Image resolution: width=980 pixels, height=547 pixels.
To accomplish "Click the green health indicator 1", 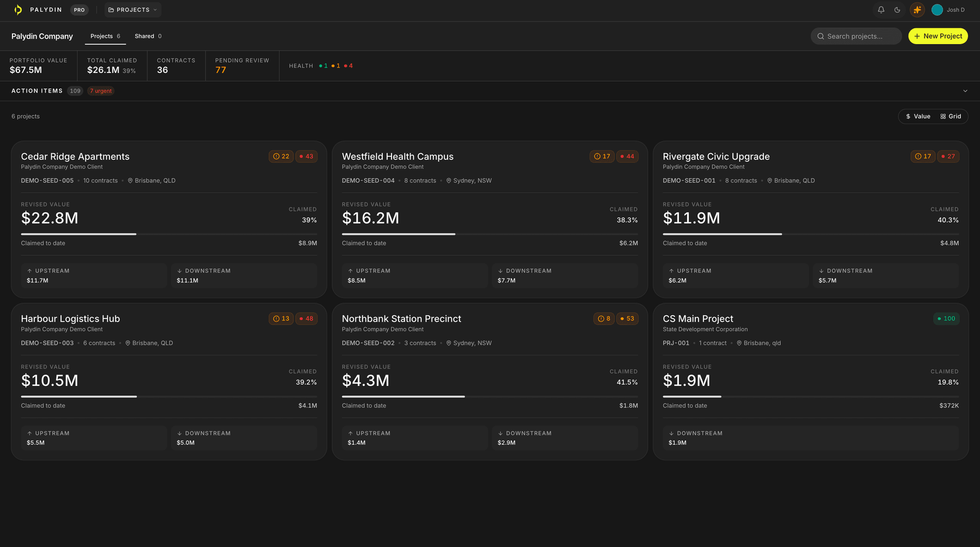I will pos(323,66).
